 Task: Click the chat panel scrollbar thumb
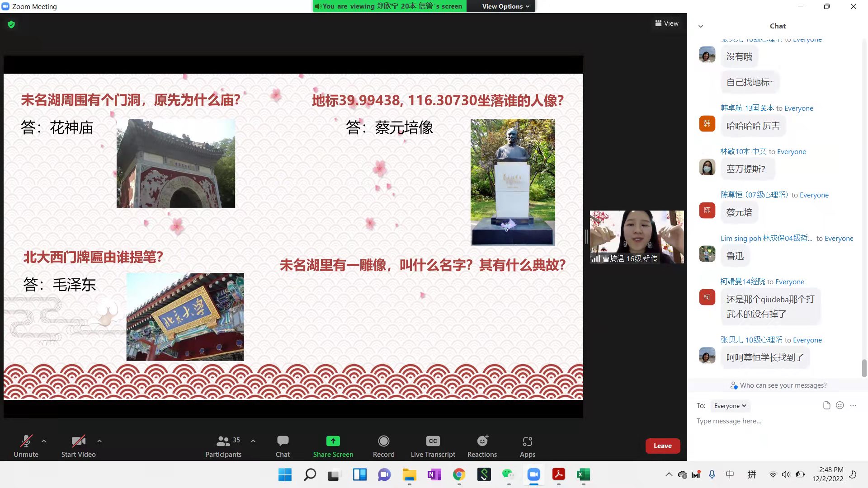tap(864, 368)
